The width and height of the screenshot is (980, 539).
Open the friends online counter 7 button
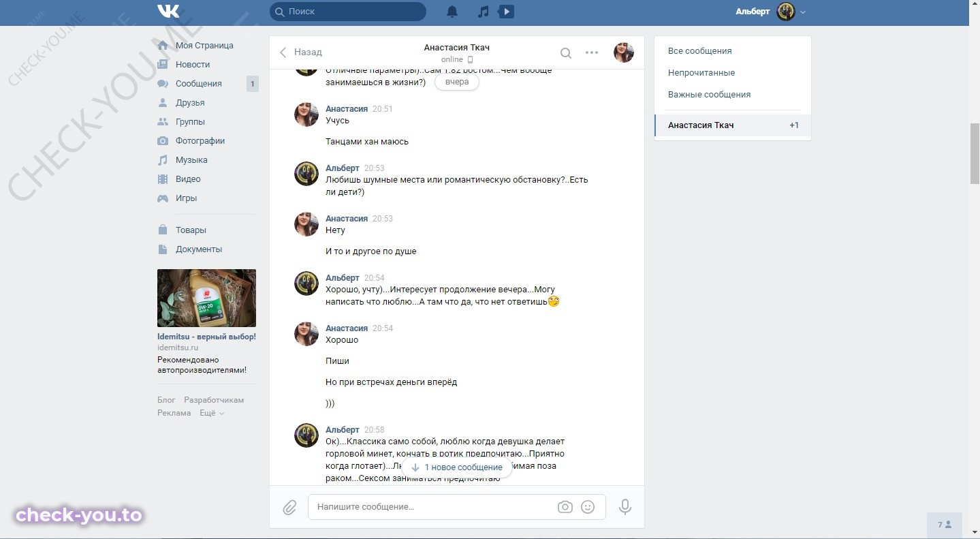945,525
